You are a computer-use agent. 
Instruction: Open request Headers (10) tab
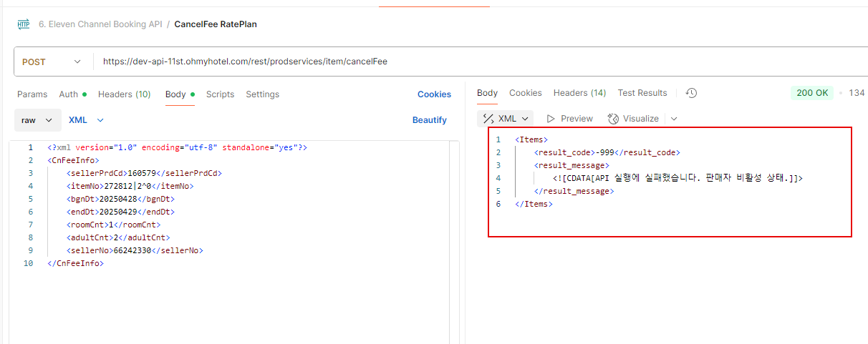point(124,94)
